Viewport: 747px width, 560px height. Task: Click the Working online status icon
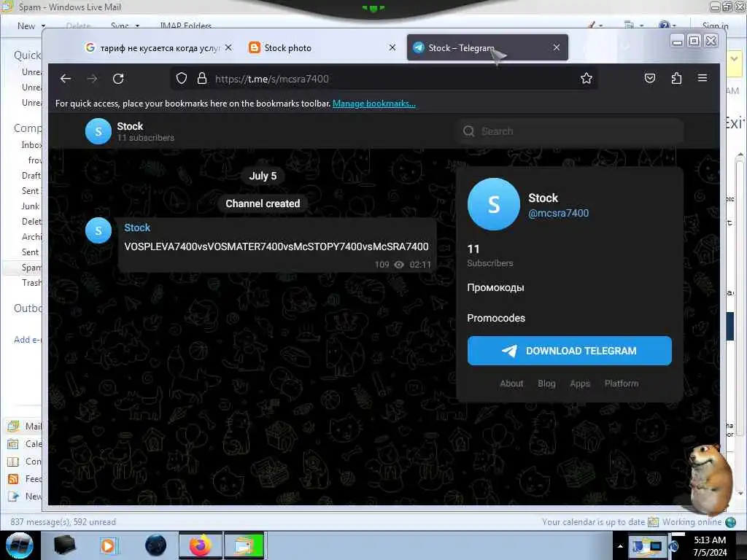coord(730,522)
